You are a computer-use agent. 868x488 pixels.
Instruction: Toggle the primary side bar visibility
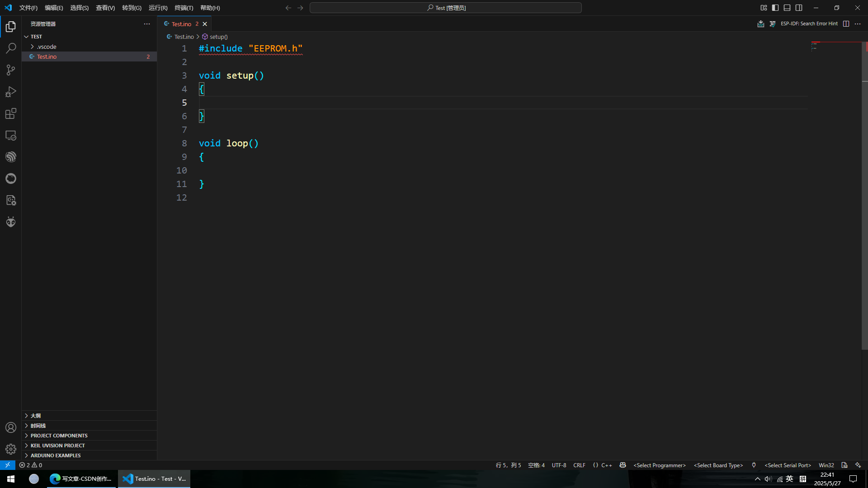coord(775,8)
